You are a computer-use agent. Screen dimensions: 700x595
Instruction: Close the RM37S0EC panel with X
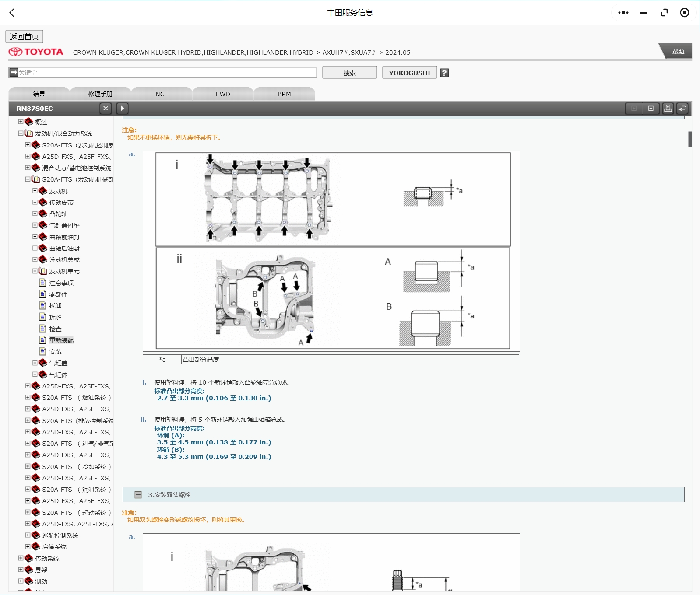106,108
